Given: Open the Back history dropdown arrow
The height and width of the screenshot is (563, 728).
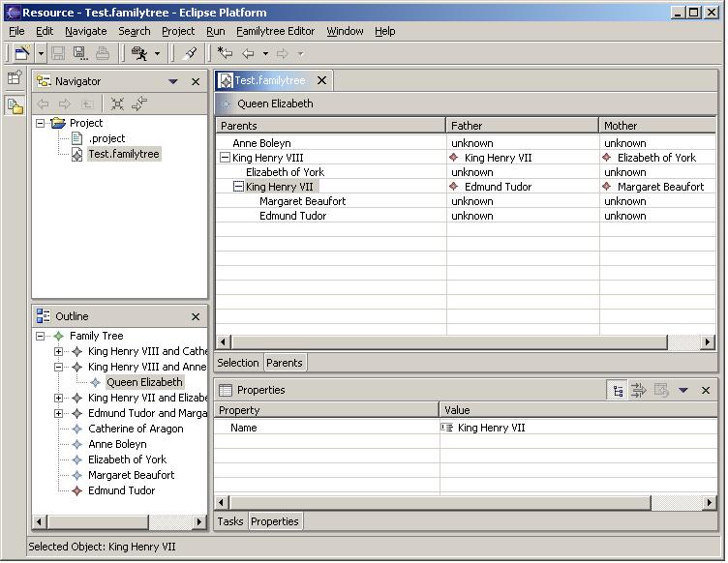Looking at the screenshot, I should click(265, 54).
